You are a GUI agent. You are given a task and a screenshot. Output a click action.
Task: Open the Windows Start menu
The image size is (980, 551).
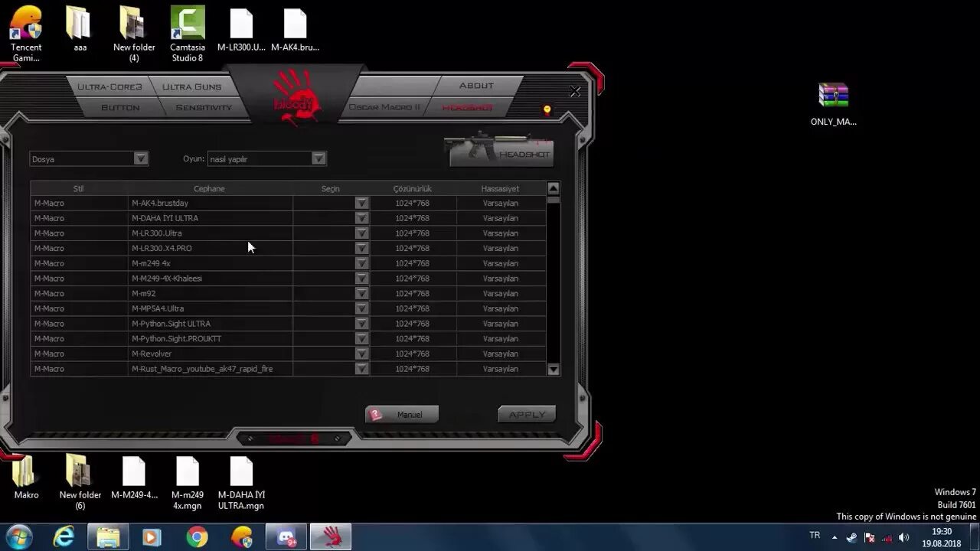[18, 537]
